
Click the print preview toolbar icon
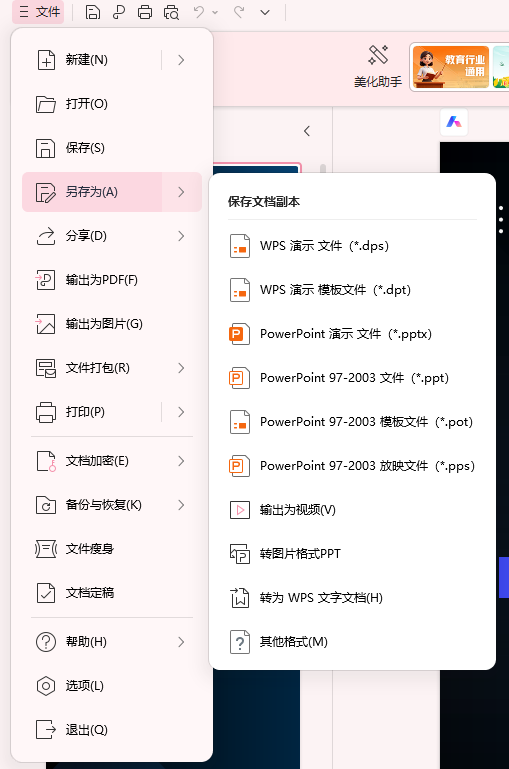tap(171, 12)
